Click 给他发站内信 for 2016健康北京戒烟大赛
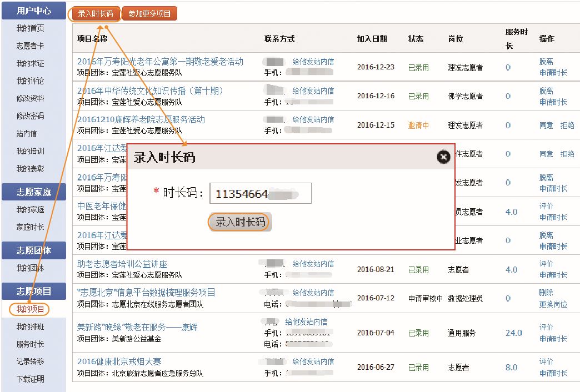 [313, 361]
